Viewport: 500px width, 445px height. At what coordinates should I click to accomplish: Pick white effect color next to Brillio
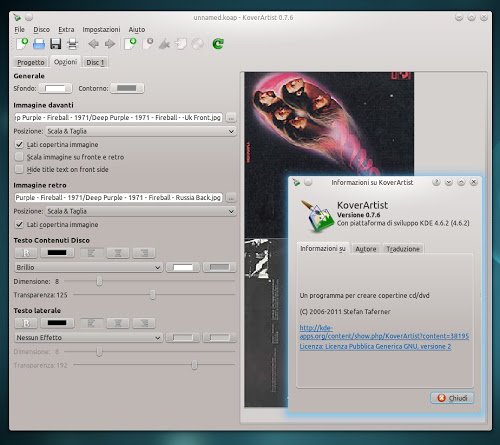pos(183,267)
